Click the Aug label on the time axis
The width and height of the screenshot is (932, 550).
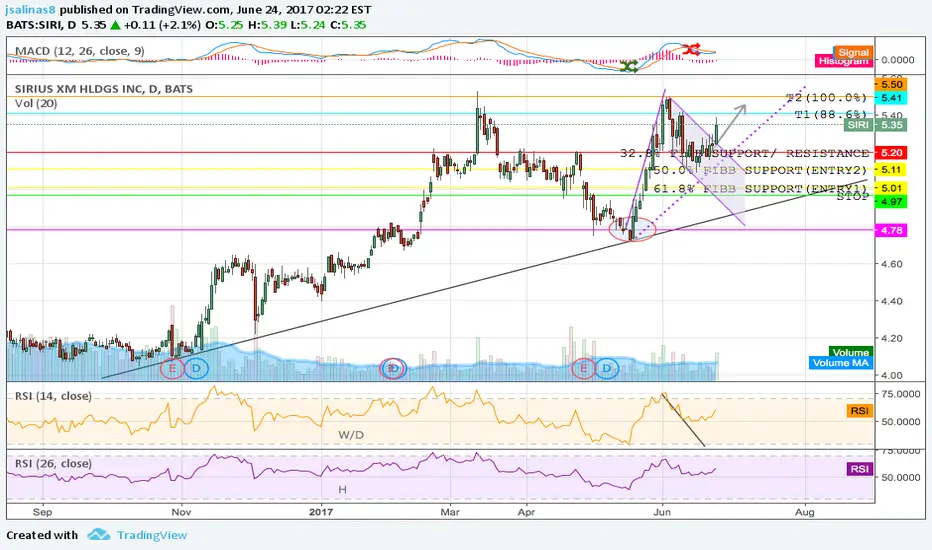tap(805, 512)
